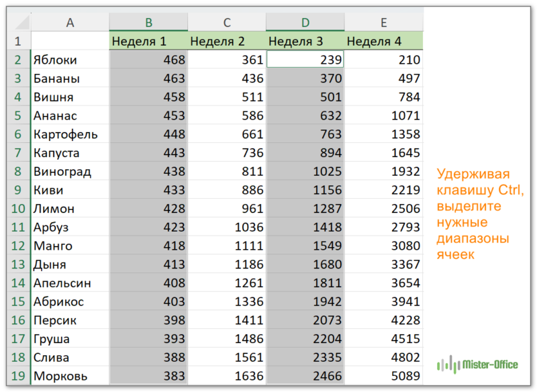This screenshot has width=537, height=392.
Task: Select the 'Картофель' cell
Action: pyautogui.click(x=70, y=134)
